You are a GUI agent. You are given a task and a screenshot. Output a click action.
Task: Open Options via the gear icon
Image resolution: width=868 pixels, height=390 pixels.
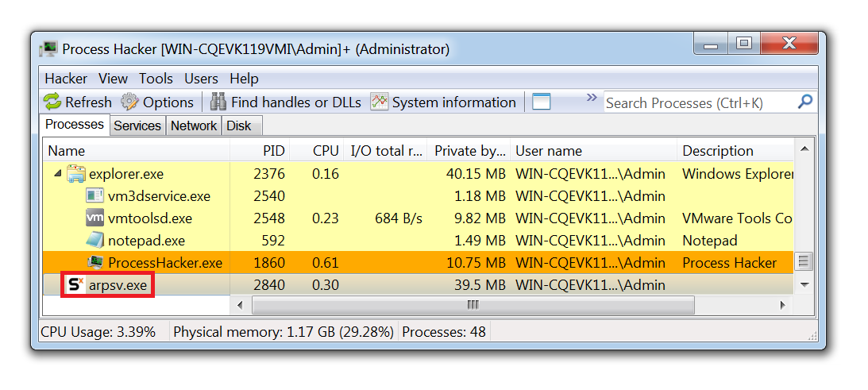tap(129, 102)
